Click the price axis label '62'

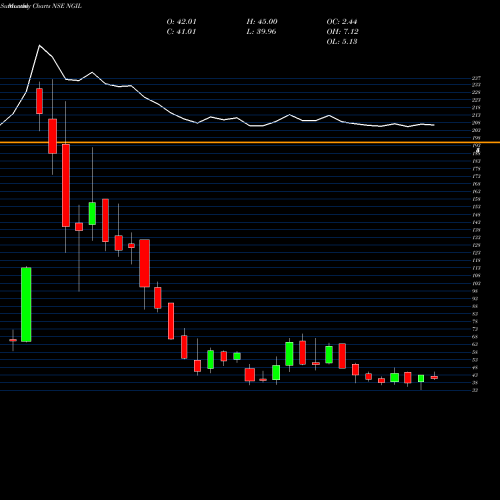point(475,344)
